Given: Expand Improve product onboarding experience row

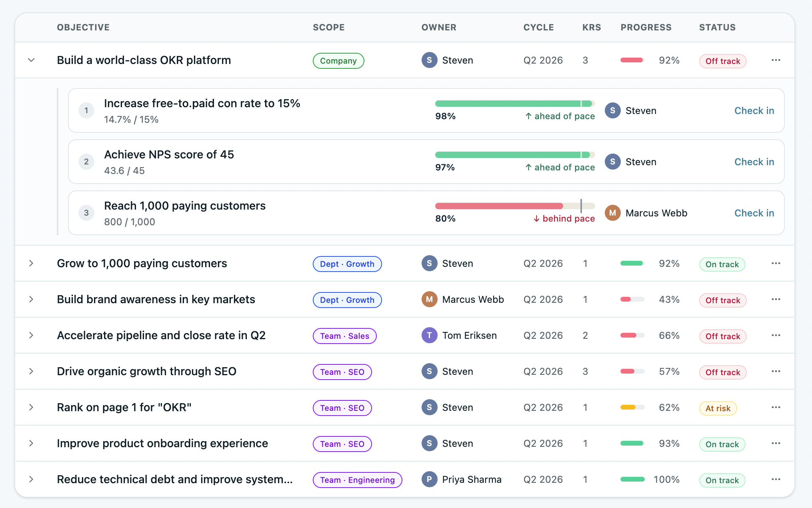Looking at the screenshot, I should (x=31, y=444).
